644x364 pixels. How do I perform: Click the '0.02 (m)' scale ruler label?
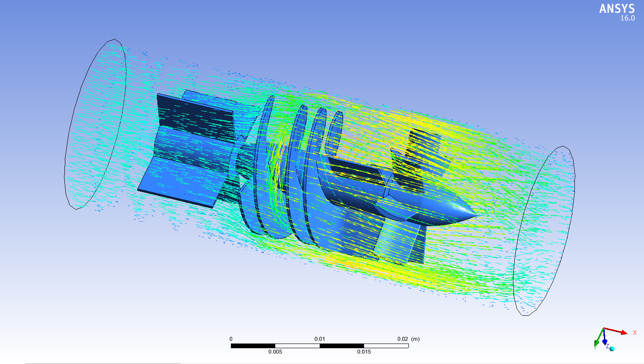click(x=408, y=339)
